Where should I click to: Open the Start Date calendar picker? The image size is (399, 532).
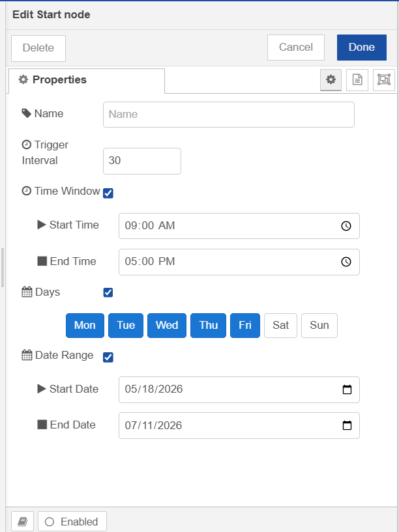[347, 389]
